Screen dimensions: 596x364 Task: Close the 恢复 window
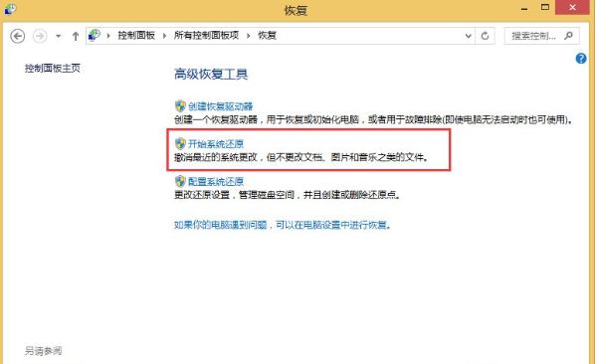(x=572, y=7)
